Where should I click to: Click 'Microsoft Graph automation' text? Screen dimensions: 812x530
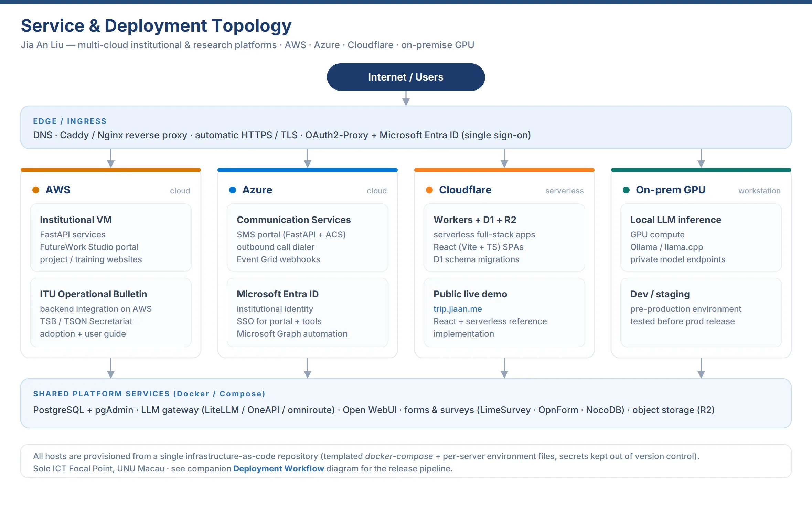(x=292, y=334)
